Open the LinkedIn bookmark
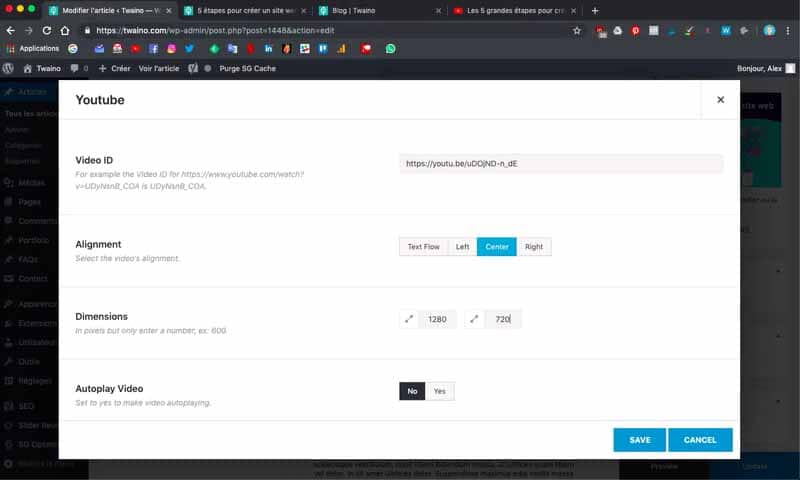 tap(268, 49)
